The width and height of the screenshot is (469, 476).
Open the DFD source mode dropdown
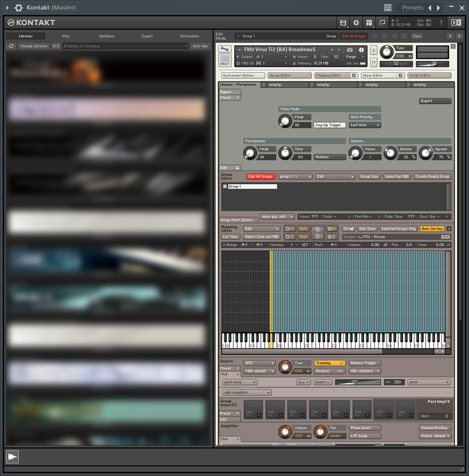pyautogui.click(x=259, y=363)
